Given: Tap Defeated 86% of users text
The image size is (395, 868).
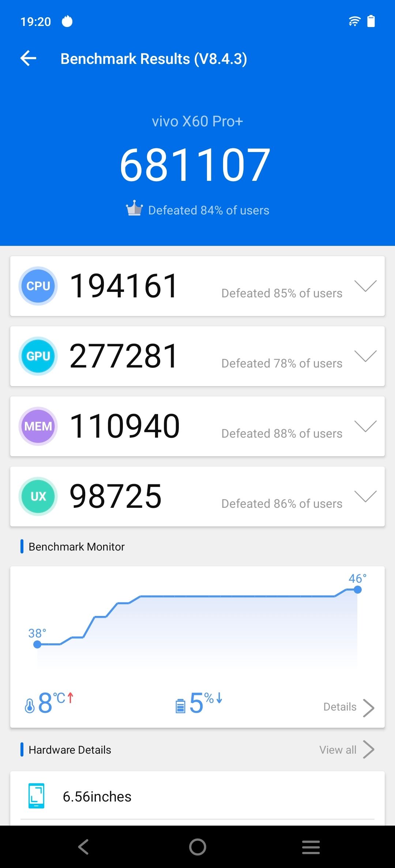Looking at the screenshot, I should click(x=282, y=503).
